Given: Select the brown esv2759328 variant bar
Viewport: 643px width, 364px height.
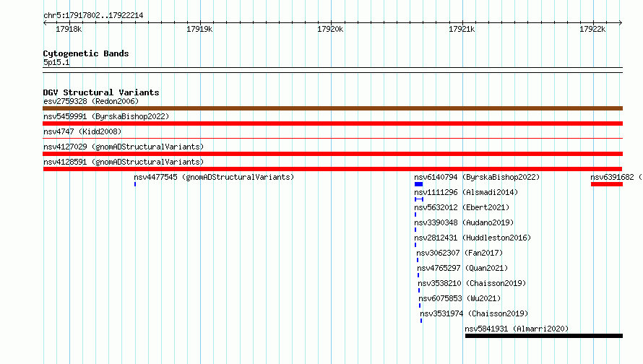Looking at the screenshot, I should [332, 108].
